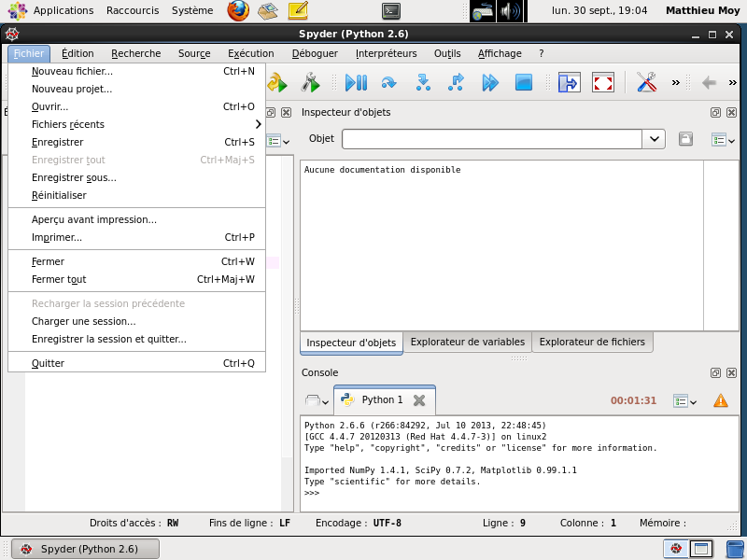The image size is (747, 560).
Task: Undock the Inspecteur d'objets pane
Action: [715, 112]
